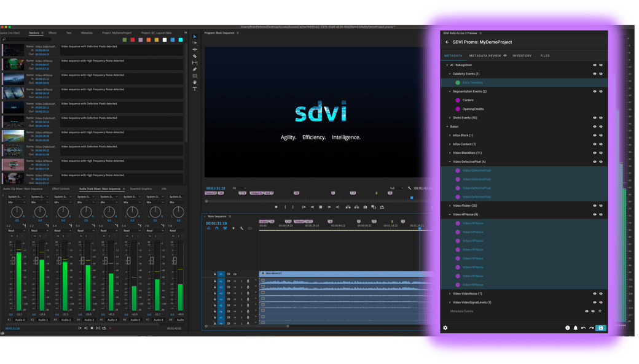The image size is (639, 364).
Task: Expand Video-Flicker (20) group
Action: pyautogui.click(x=450, y=206)
